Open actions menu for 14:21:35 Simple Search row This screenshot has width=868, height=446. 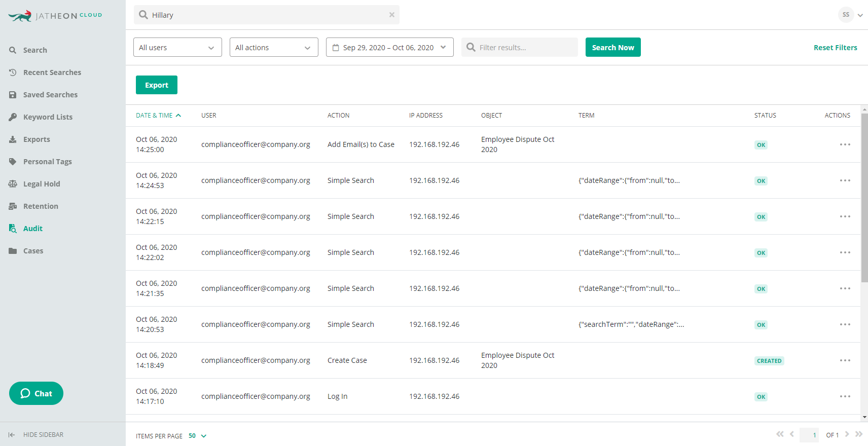click(845, 288)
